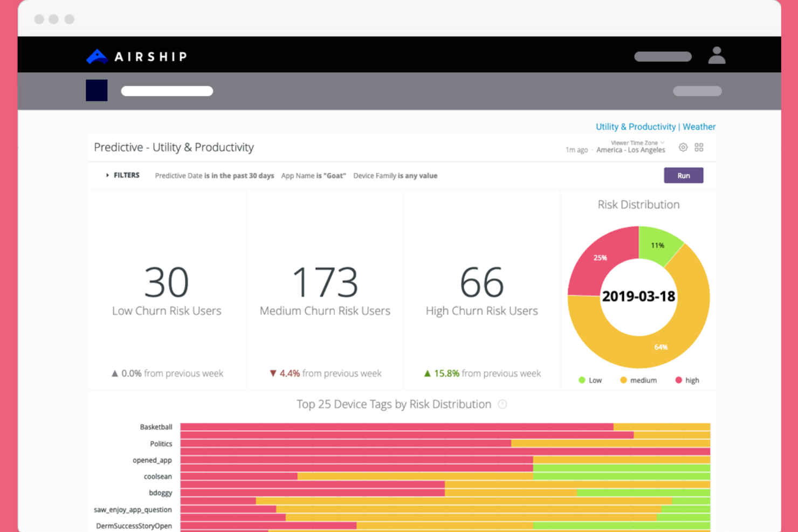Click the Airship logo in the header
The image size is (798, 532).
[136, 56]
